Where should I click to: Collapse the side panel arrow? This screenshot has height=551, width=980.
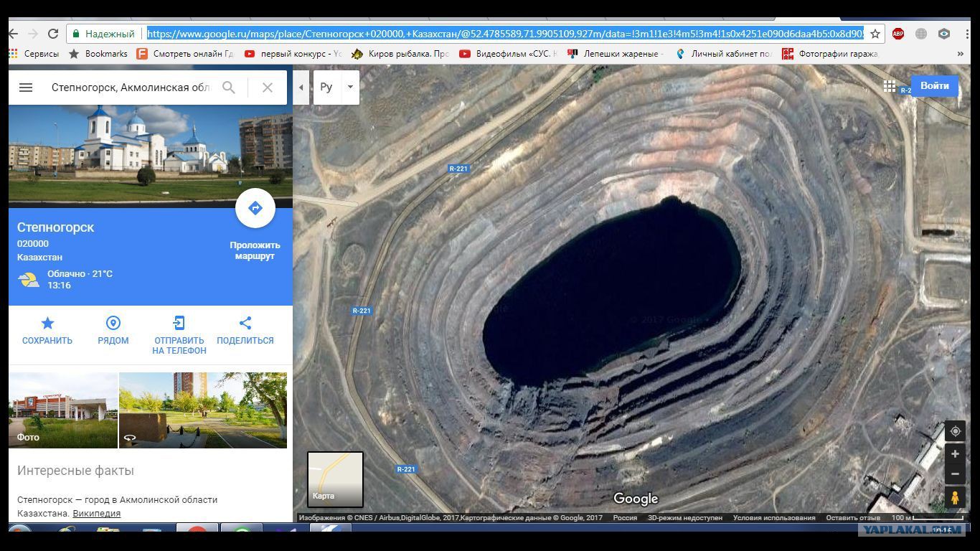pos(301,88)
